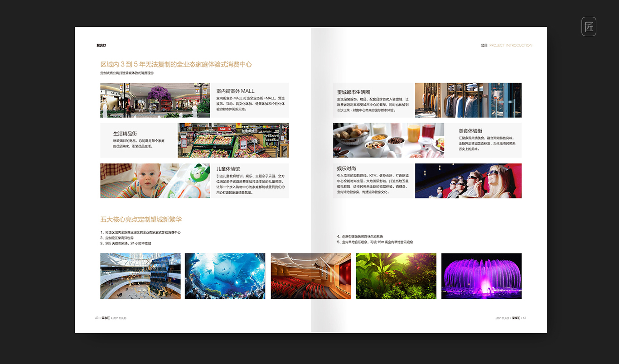This screenshot has height=364, width=619.
Task: Open the 3D cinema audience photo
Action: [468, 181]
